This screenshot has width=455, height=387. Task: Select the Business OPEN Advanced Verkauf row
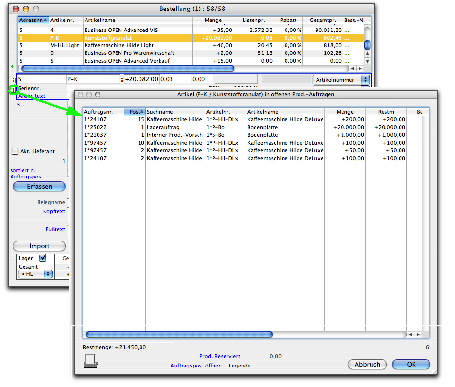click(190, 61)
